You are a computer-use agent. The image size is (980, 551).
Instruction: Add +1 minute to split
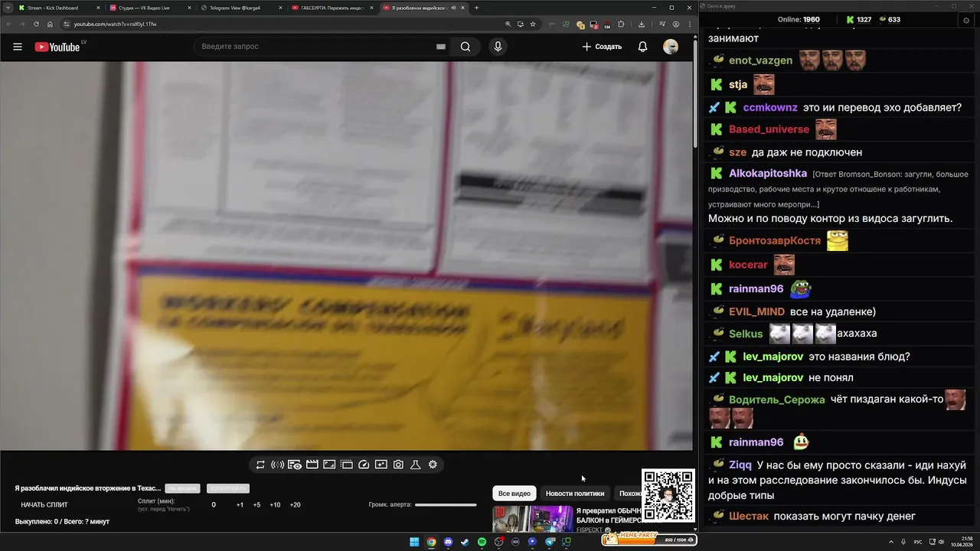[x=240, y=505]
